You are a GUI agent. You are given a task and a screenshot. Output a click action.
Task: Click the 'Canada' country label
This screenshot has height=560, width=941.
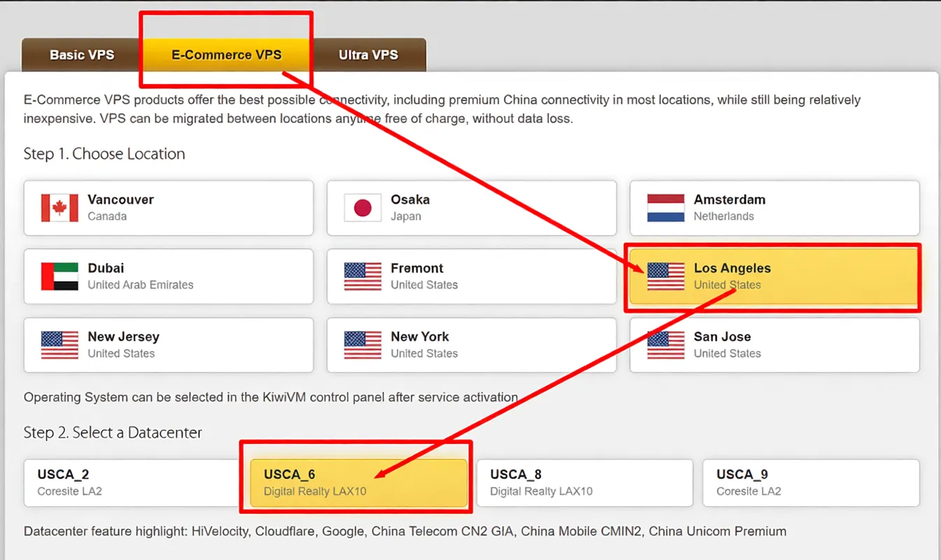point(107,216)
